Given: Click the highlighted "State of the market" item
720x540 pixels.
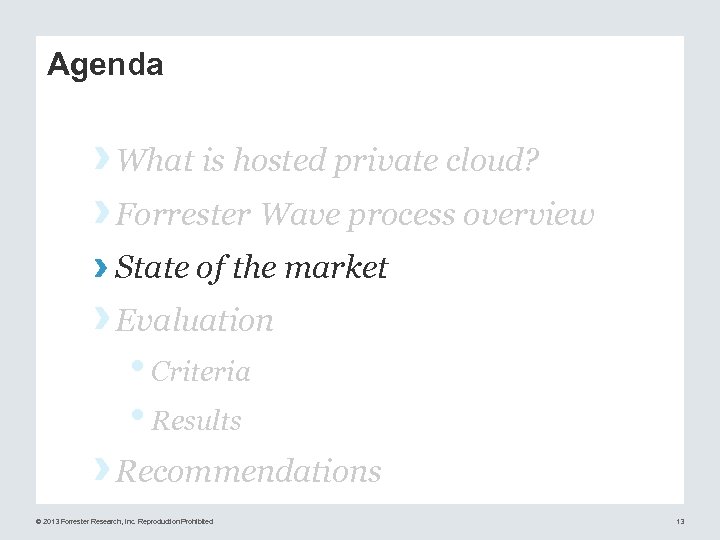Looking at the screenshot, I should point(251,267).
